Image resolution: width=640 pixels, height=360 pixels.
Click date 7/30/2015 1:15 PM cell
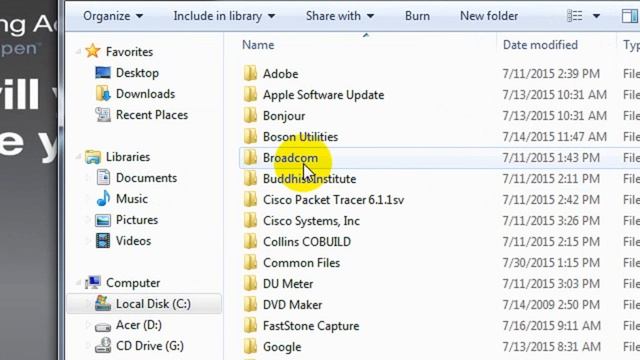552,262
